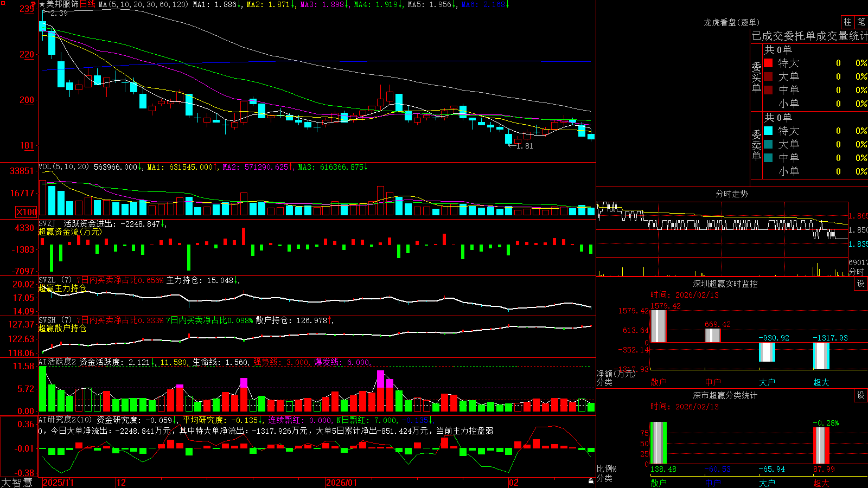
Task: Click the 龙虎看盘(逐单) panel title
Action: tap(731, 22)
